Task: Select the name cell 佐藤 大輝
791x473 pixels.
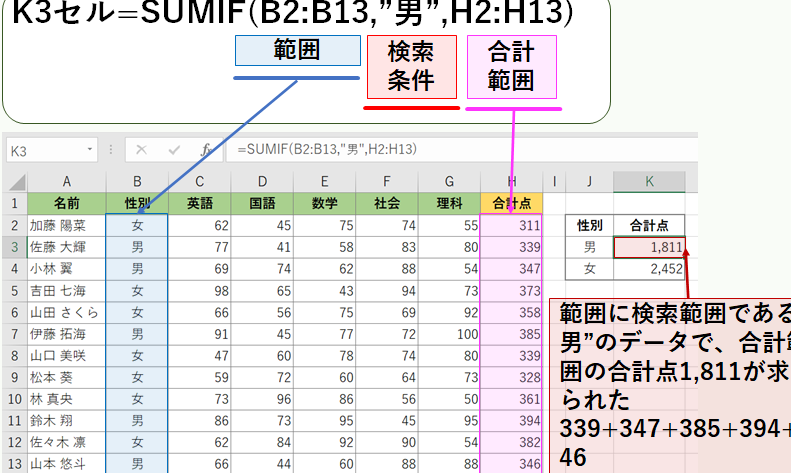Action: pos(66,247)
